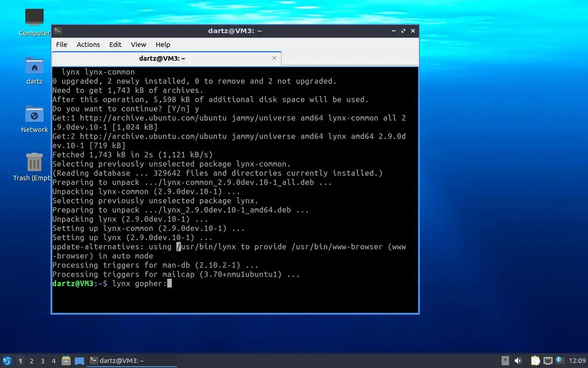Select the dartz@VM3 taskbar entry

click(132, 361)
